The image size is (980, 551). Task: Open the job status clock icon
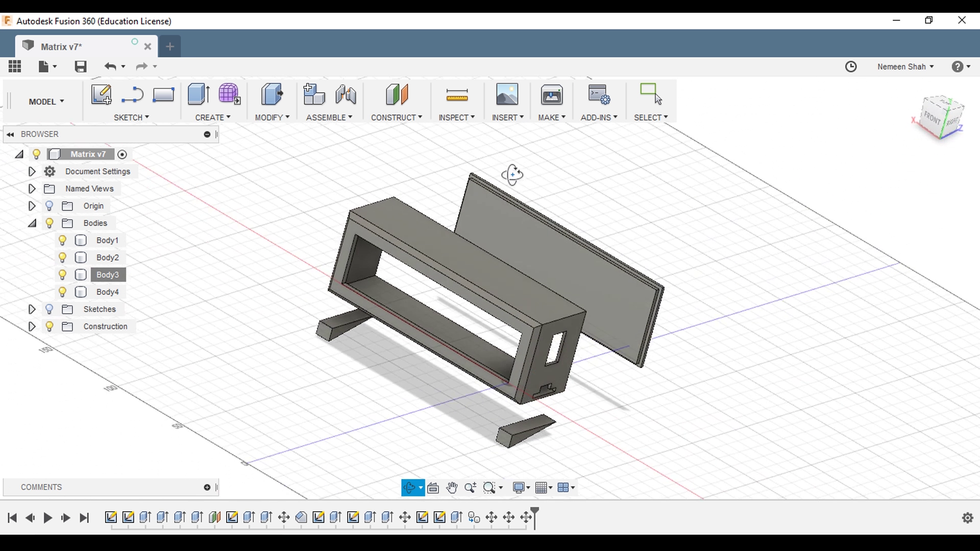(851, 66)
